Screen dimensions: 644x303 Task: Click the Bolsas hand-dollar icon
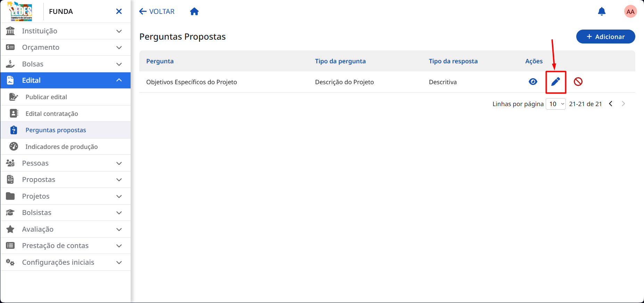(x=10, y=64)
